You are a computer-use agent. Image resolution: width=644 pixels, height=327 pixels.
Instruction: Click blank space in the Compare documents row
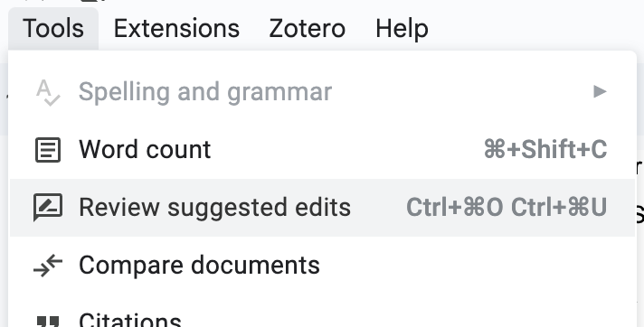[472, 266]
